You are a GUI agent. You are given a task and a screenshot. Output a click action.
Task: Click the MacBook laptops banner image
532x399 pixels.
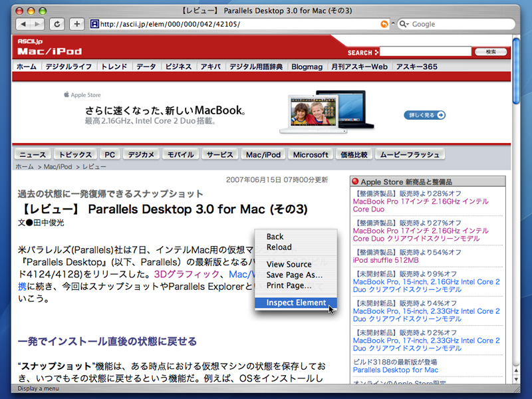click(x=327, y=111)
